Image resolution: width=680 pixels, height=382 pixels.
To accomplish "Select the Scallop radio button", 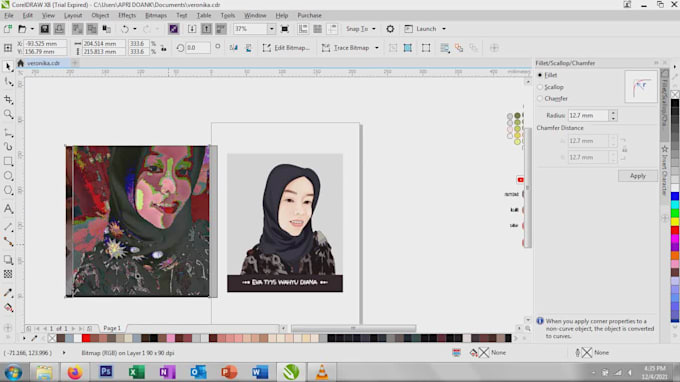I will [540, 87].
